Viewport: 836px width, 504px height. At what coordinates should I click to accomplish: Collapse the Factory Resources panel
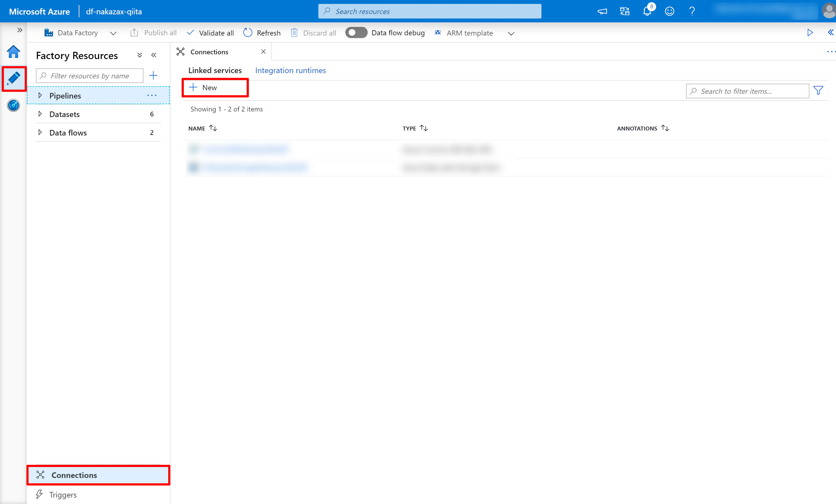154,55
